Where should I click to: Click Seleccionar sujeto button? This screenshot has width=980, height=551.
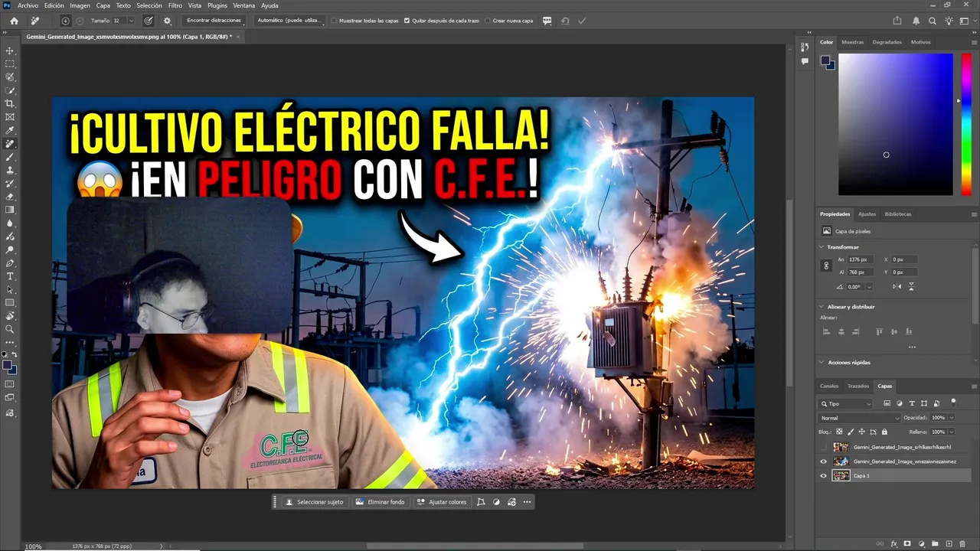tap(315, 502)
